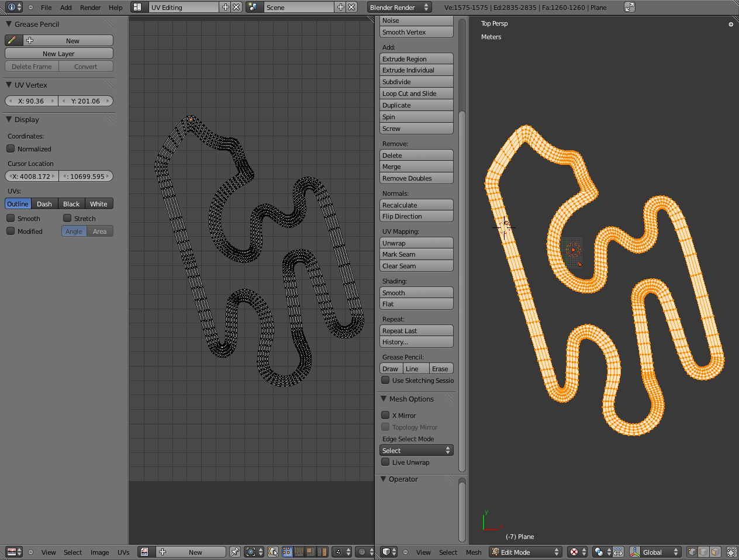Toggle manipulate center points icon
739x560 pixels.
(618, 552)
